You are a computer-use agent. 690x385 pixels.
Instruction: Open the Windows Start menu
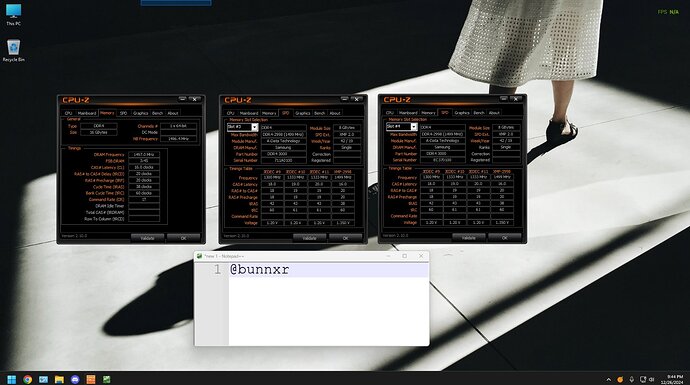click(12, 379)
